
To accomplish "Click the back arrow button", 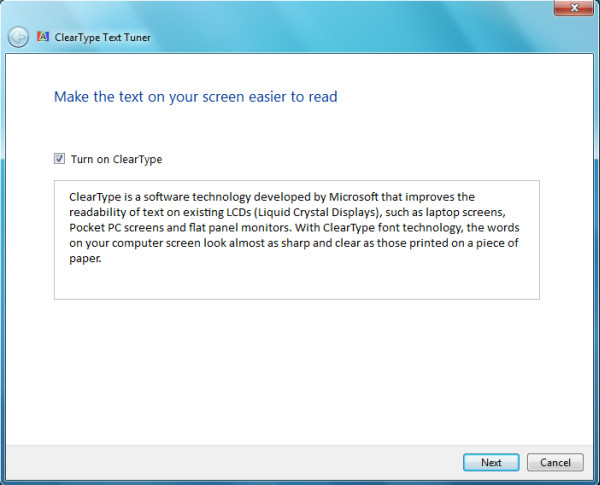I will coord(18,37).
